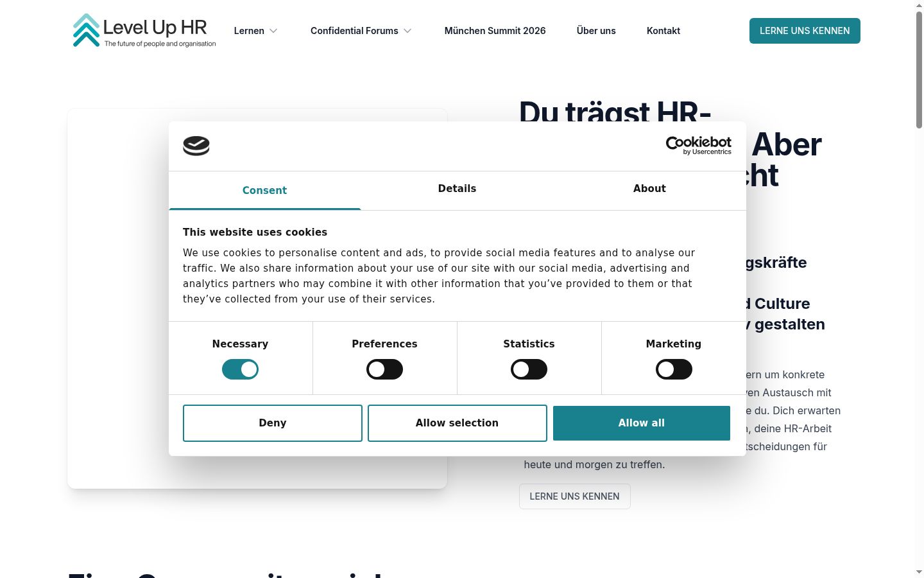924x578 pixels.
Task: Open München Summit 2026 menu item
Action: coord(495,31)
